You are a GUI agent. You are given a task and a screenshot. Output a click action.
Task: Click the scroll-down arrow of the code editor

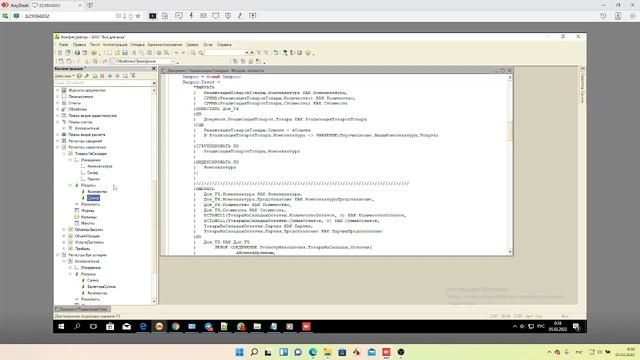pyautogui.click(x=510, y=252)
